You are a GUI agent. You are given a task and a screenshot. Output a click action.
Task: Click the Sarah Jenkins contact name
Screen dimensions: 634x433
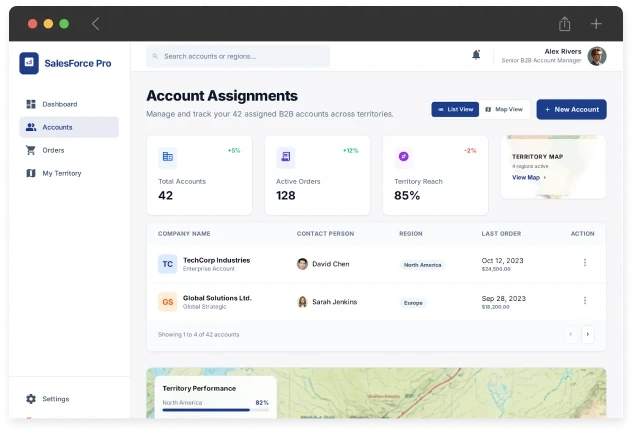point(335,302)
